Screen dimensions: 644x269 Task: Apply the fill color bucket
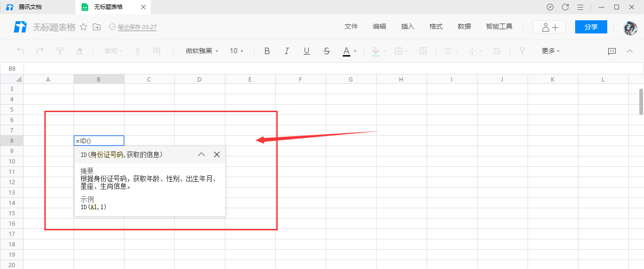(x=376, y=51)
